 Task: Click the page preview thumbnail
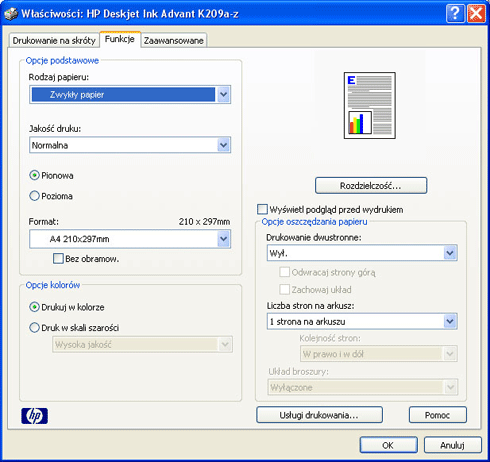click(x=370, y=105)
